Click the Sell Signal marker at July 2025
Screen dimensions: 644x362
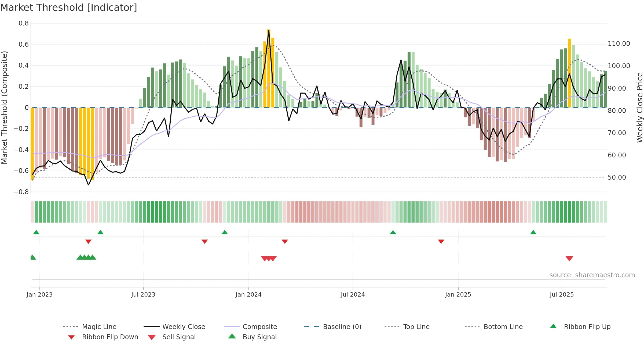569,259
